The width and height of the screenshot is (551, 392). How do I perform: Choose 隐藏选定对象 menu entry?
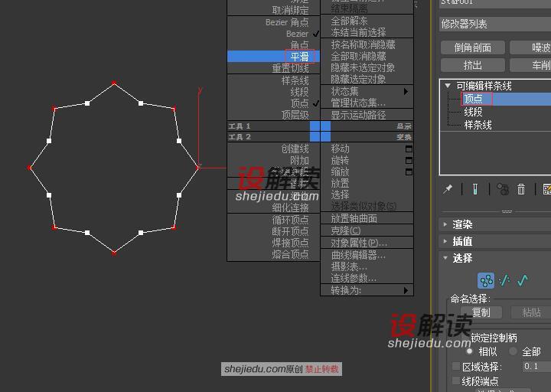(358, 79)
